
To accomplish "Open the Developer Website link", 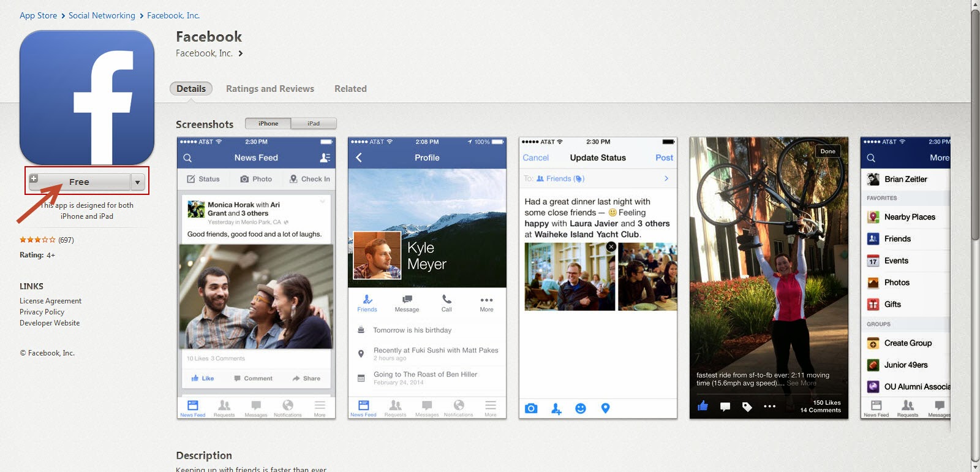I will pyautogui.click(x=50, y=323).
